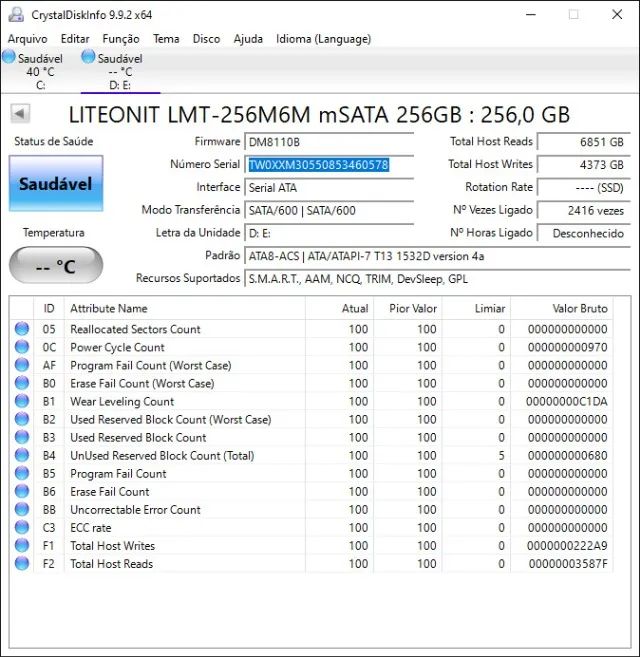640x657 pixels.
Task: Click the Total Host Reads 6851 GB value
Action: pos(584,142)
